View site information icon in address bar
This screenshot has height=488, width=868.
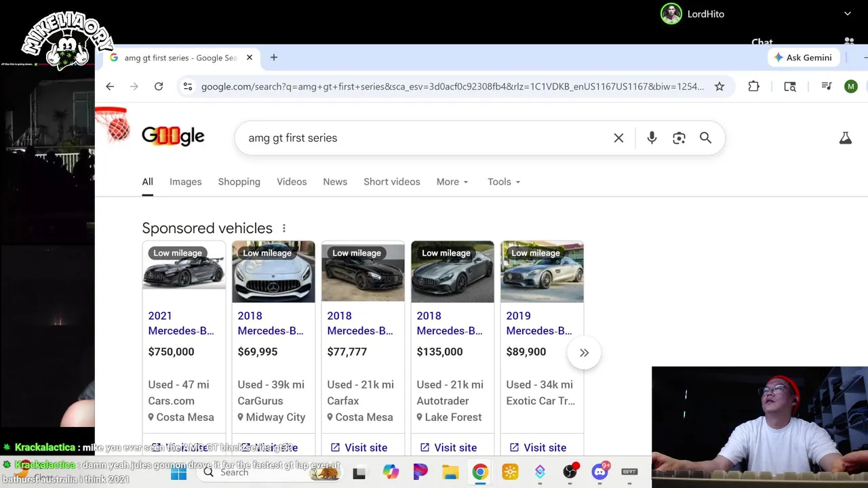point(188,86)
